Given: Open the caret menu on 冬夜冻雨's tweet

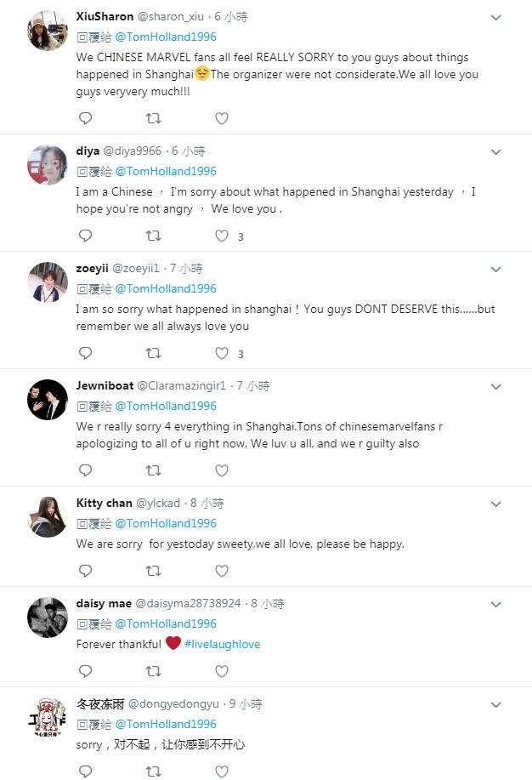Looking at the screenshot, I should click(x=495, y=706).
